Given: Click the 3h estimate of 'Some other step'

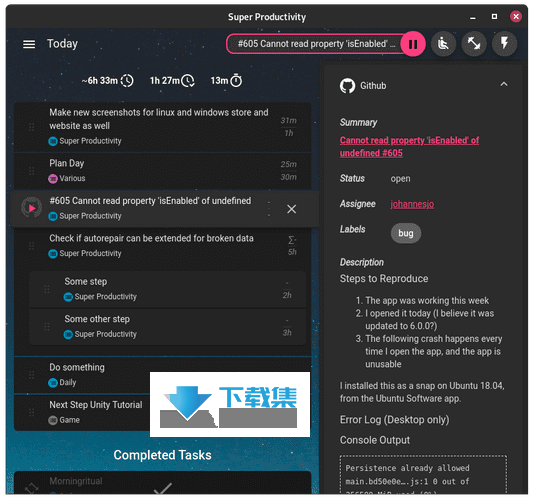Looking at the screenshot, I should coord(287,333).
